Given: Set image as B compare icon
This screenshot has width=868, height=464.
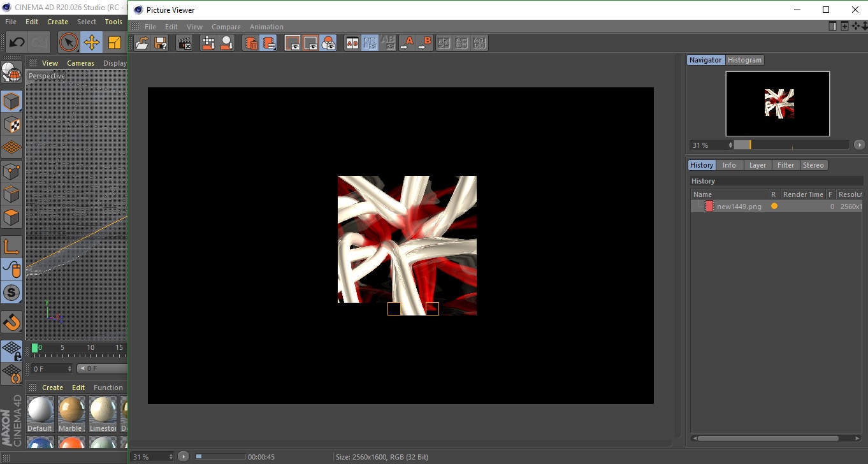Looking at the screenshot, I should click(x=425, y=43).
